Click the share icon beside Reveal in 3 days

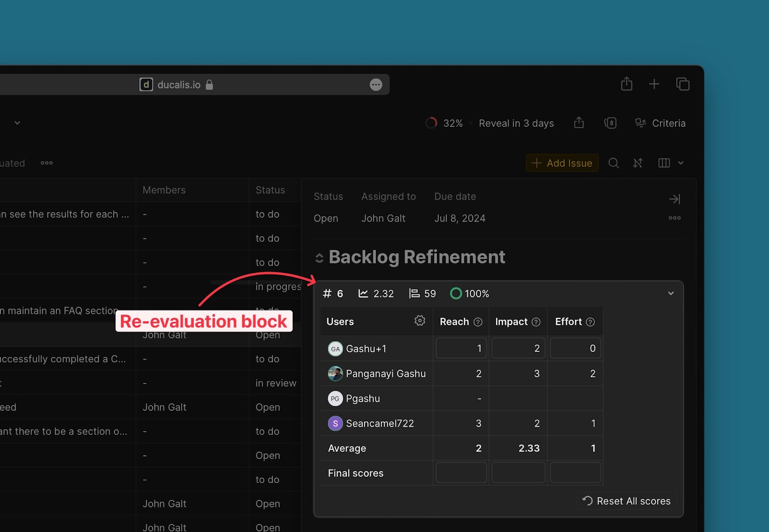[579, 123]
